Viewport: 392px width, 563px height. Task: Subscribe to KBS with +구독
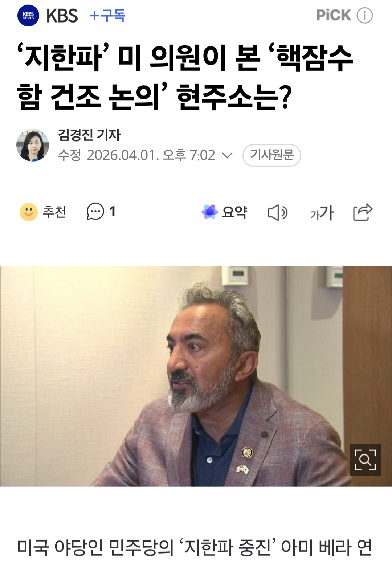tap(107, 16)
